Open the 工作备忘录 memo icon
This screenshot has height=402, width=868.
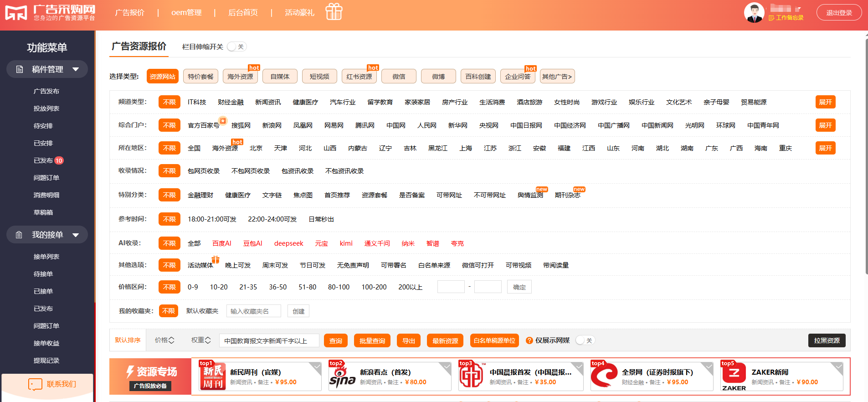tap(771, 18)
